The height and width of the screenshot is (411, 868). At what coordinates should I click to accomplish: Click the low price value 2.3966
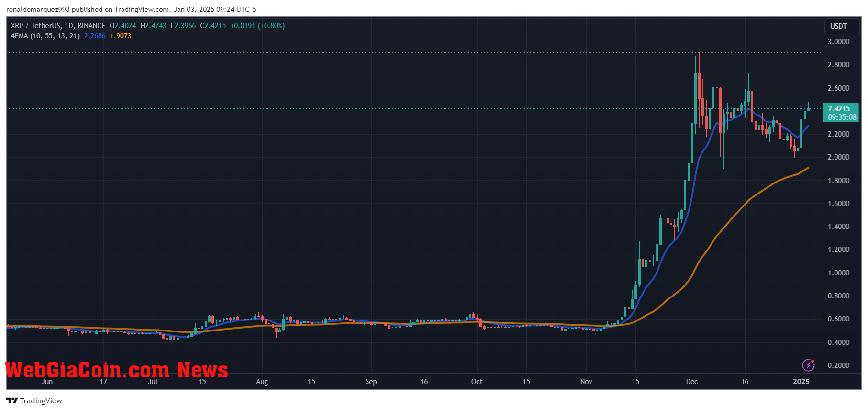(x=186, y=26)
